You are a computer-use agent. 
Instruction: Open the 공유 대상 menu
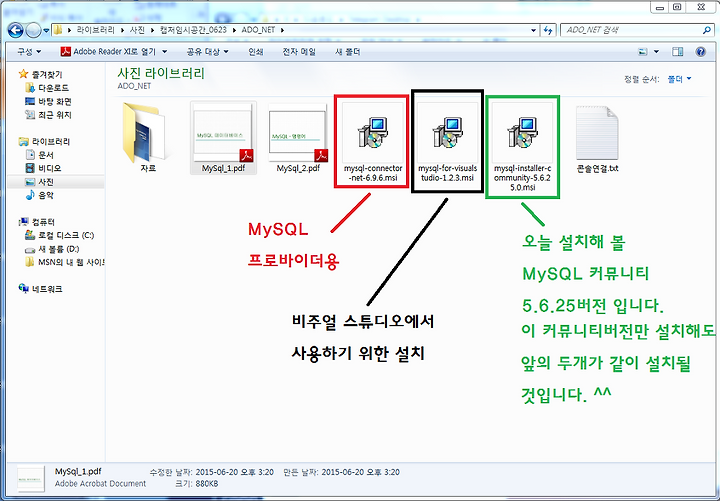207,51
